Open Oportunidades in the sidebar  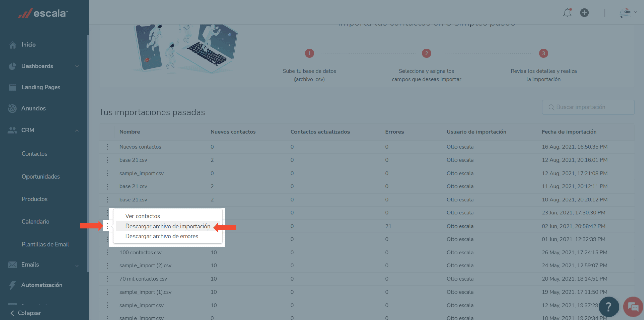click(41, 176)
